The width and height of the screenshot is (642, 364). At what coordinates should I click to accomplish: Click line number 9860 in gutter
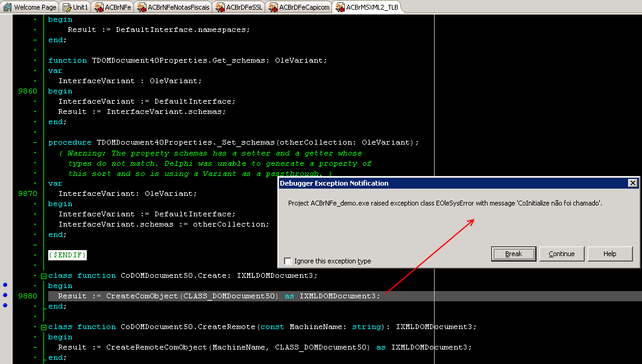click(28, 91)
